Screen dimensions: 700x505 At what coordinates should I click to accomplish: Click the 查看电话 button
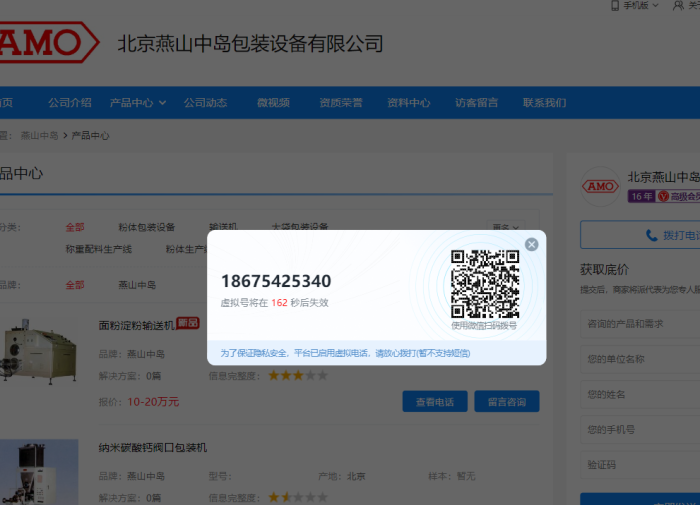pos(435,401)
